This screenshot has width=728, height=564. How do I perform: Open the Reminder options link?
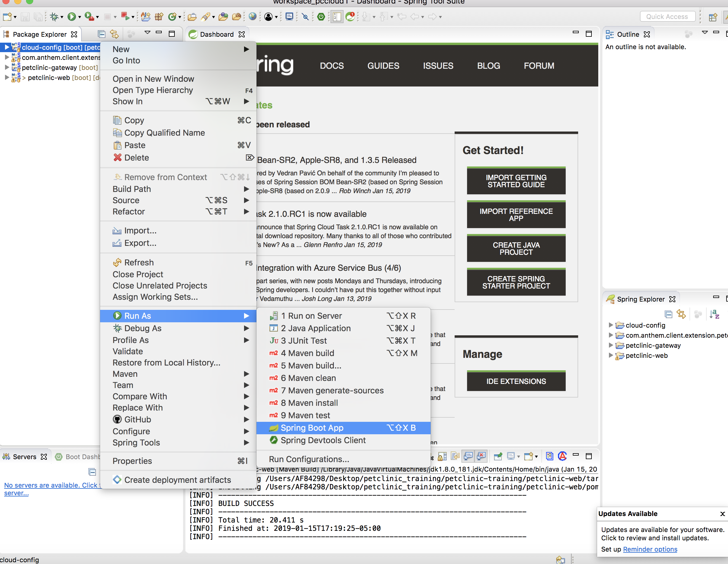coord(650,549)
